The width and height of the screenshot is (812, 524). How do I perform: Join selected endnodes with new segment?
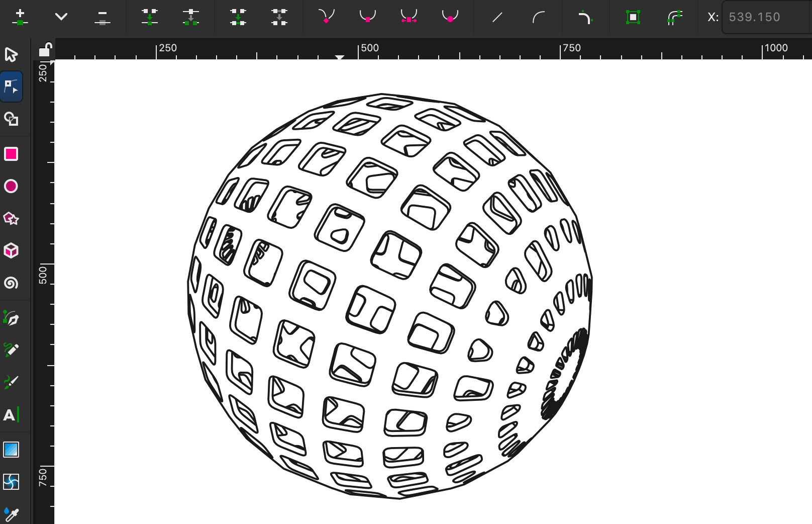[x=238, y=17]
